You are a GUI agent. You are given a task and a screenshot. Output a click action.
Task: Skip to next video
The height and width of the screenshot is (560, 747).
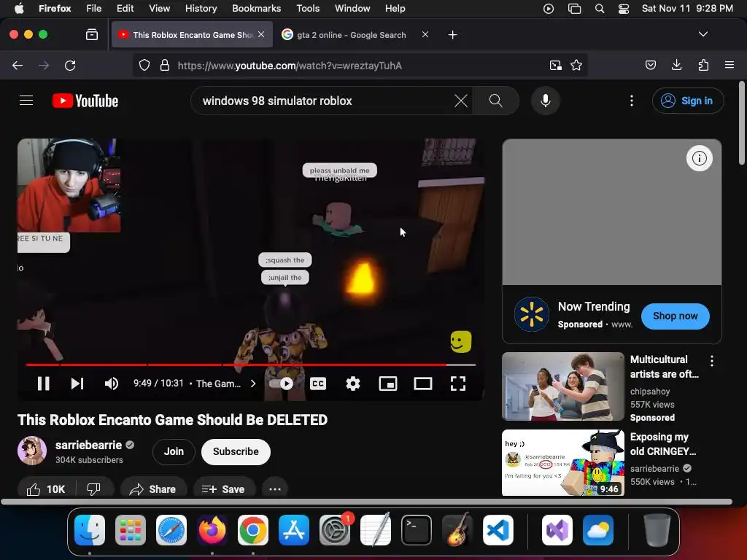pos(77,384)
